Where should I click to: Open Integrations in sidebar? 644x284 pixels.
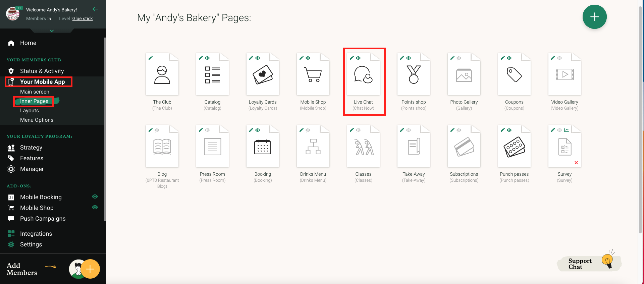(x=36, y=234)
